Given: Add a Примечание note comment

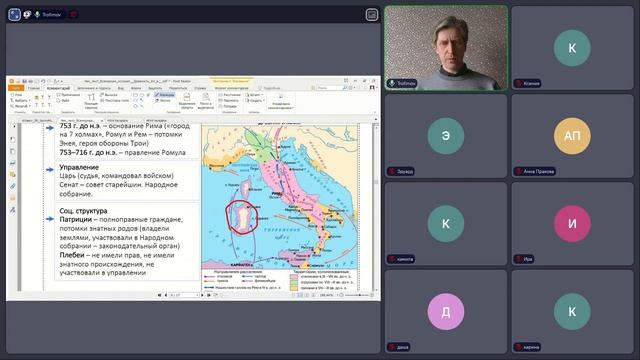Looking at the screenshot, I should tap(69, 95).
